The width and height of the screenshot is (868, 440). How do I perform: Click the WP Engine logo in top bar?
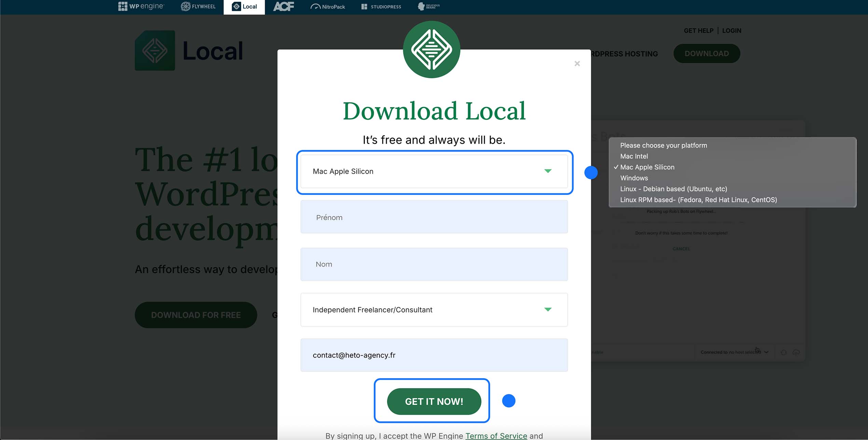tap(141, 6)
